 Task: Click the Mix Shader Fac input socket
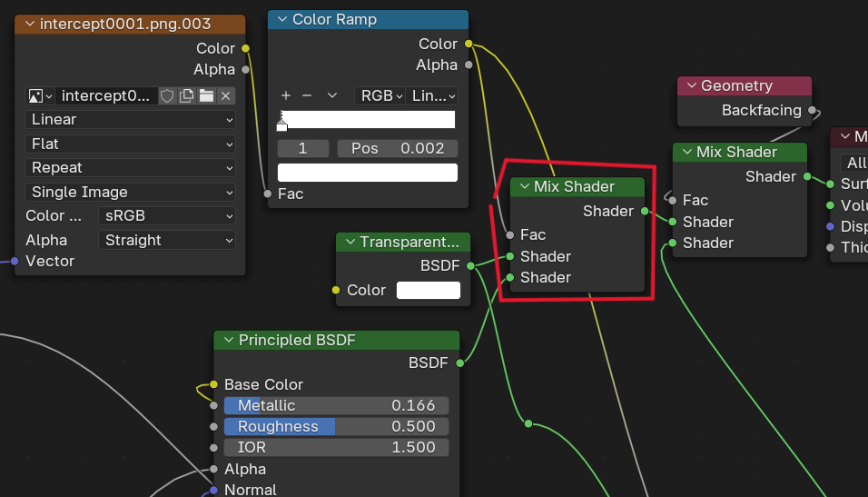[x=510, y=234]
